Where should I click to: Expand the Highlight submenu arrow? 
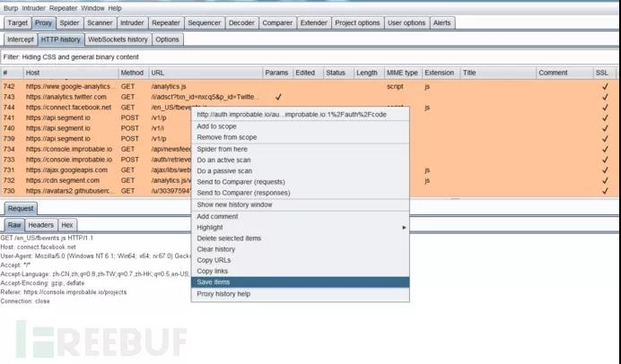(x=404, y=228)
